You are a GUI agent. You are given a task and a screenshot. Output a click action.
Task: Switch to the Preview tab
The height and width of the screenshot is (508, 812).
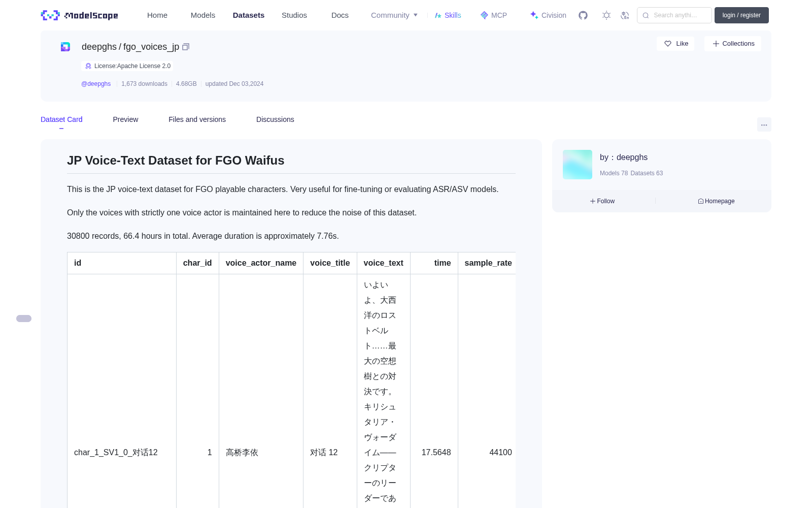pyautogui.click(x=125, y=119)
